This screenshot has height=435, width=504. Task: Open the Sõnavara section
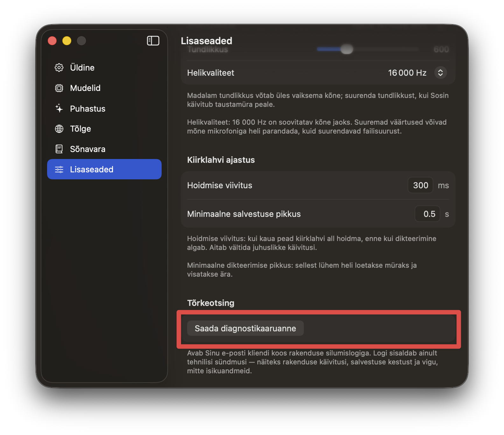[87, 149]
